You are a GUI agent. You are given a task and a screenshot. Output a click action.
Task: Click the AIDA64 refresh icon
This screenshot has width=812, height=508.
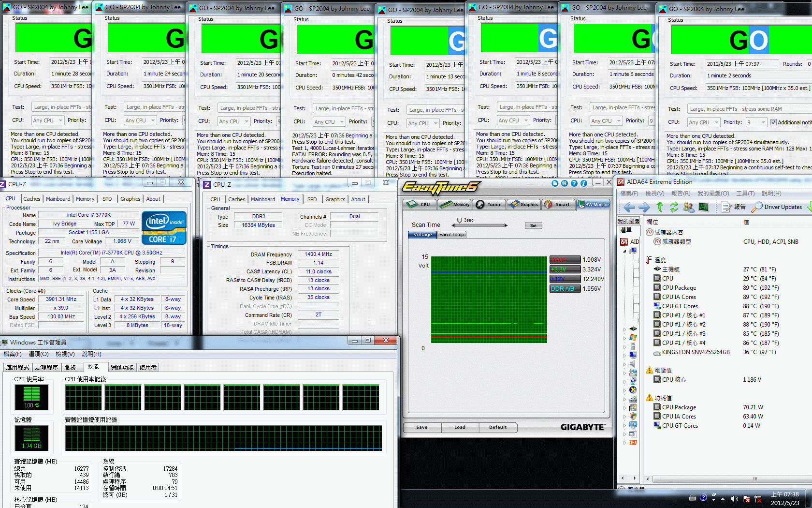(674, 207)
